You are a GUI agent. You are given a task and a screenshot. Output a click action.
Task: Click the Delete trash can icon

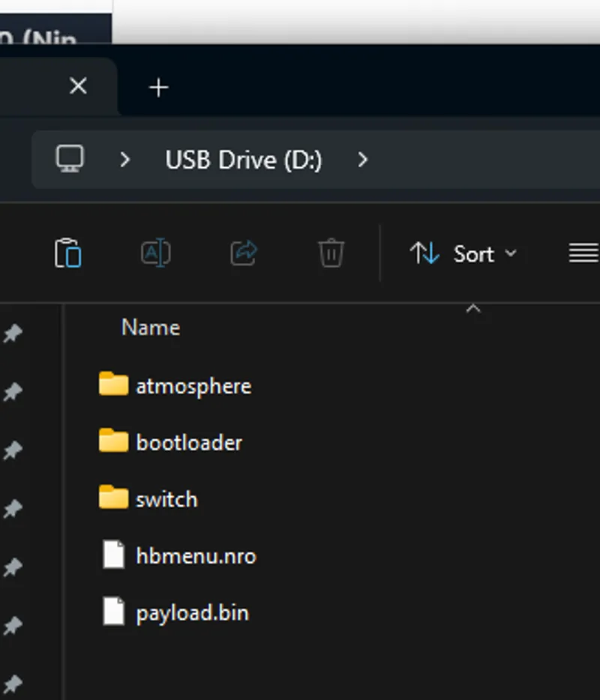point(331,253)
